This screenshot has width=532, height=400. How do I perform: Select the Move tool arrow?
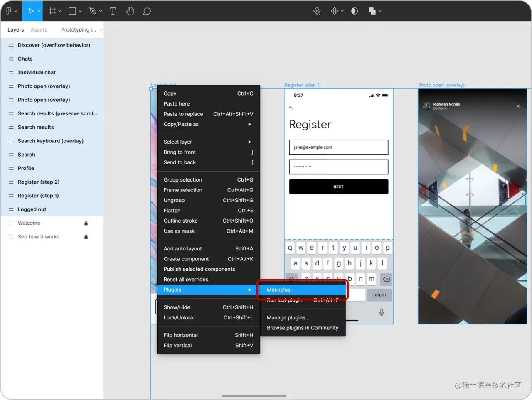31,11
